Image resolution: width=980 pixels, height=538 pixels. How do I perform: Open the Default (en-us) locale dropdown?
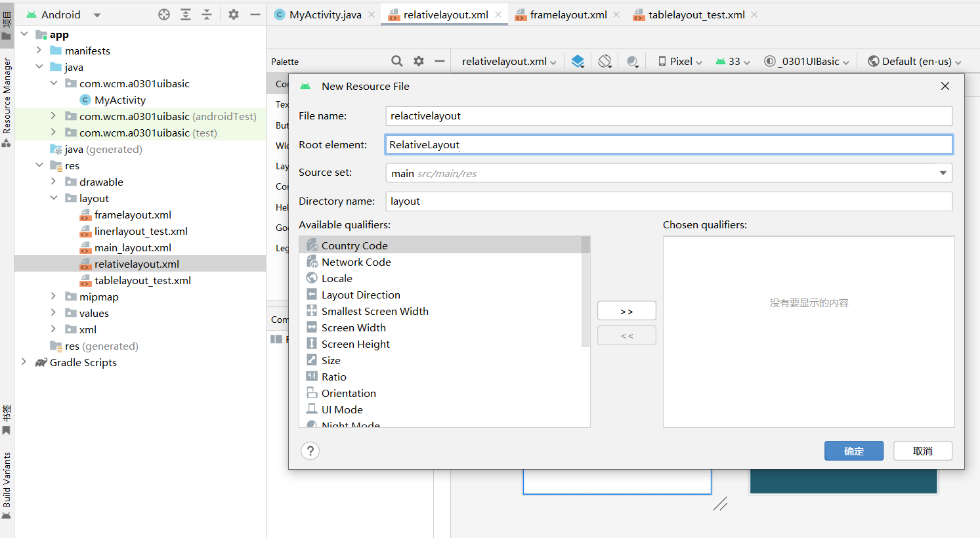pyautogui.click(x=915, y=61)
